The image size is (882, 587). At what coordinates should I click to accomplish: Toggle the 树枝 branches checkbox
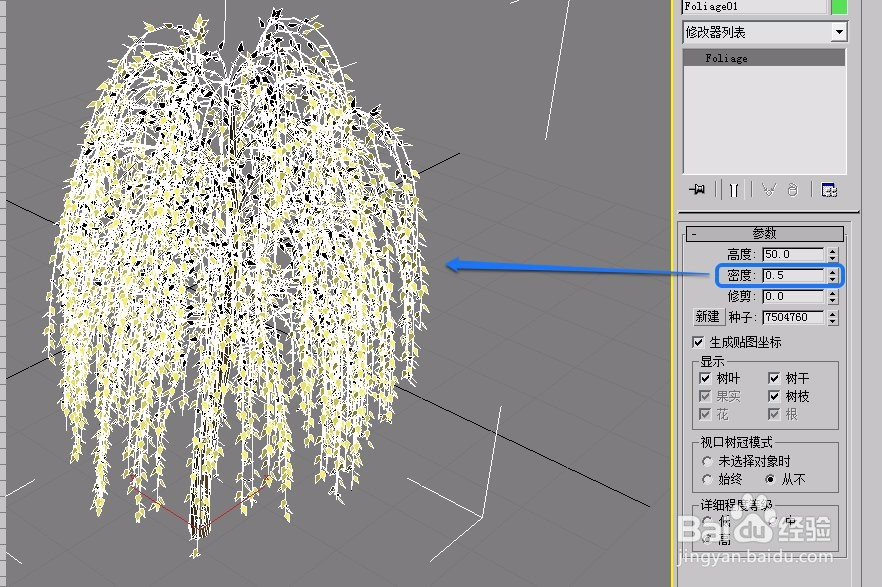774,396
